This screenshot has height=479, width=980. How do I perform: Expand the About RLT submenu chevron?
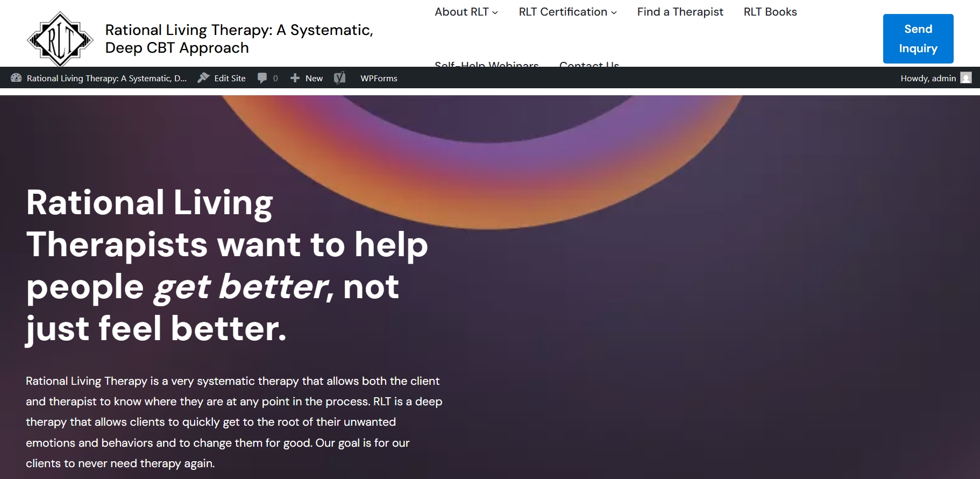(495, 12)
